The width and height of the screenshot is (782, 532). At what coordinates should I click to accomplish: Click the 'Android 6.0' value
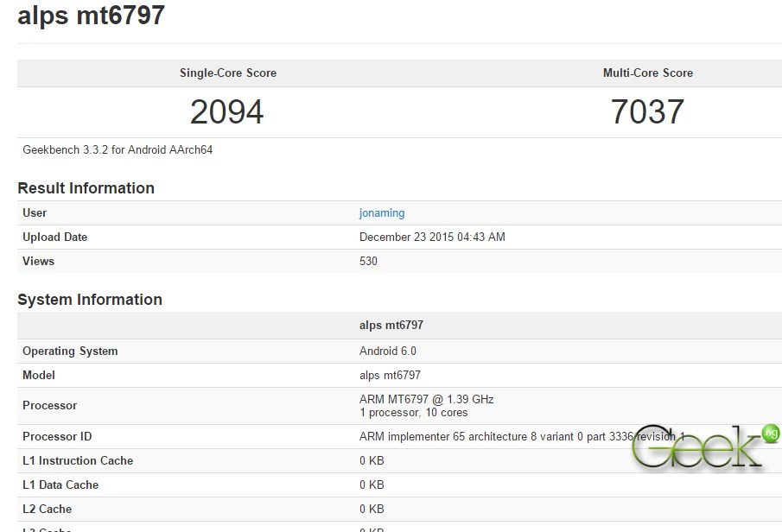coord(387,351)
